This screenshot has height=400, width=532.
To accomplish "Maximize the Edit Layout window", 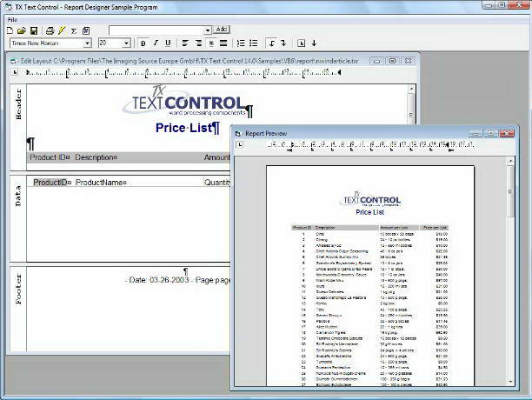I will pos(393,61).
